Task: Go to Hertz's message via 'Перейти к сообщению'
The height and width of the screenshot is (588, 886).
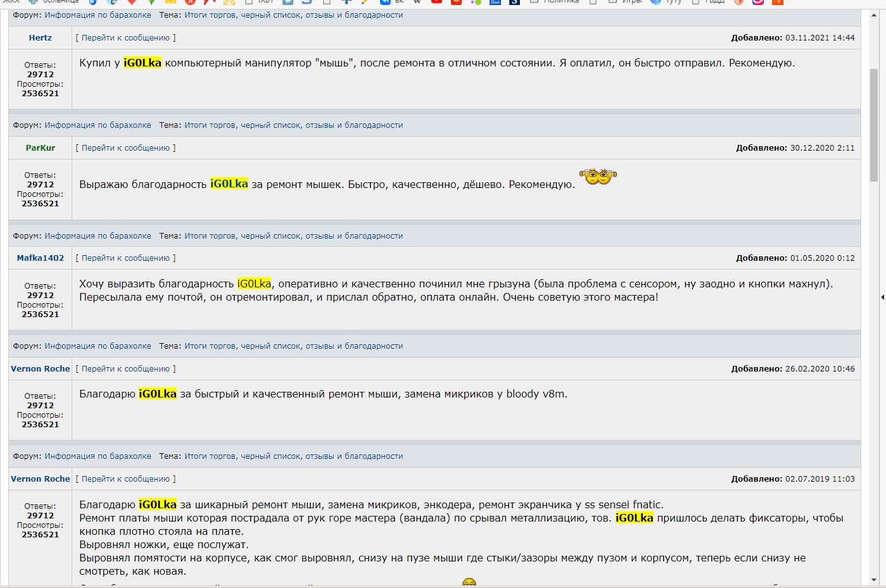Action: click(125, 38)
